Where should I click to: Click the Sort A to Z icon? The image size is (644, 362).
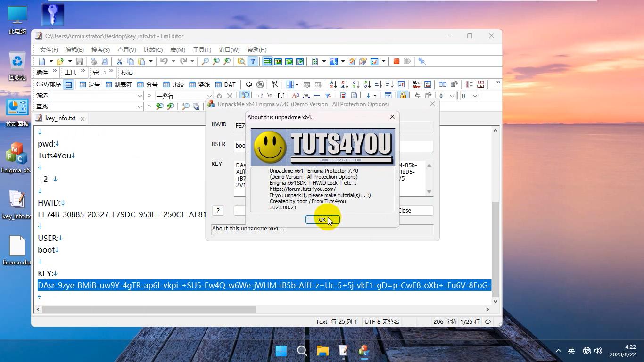tap(333, 84)
